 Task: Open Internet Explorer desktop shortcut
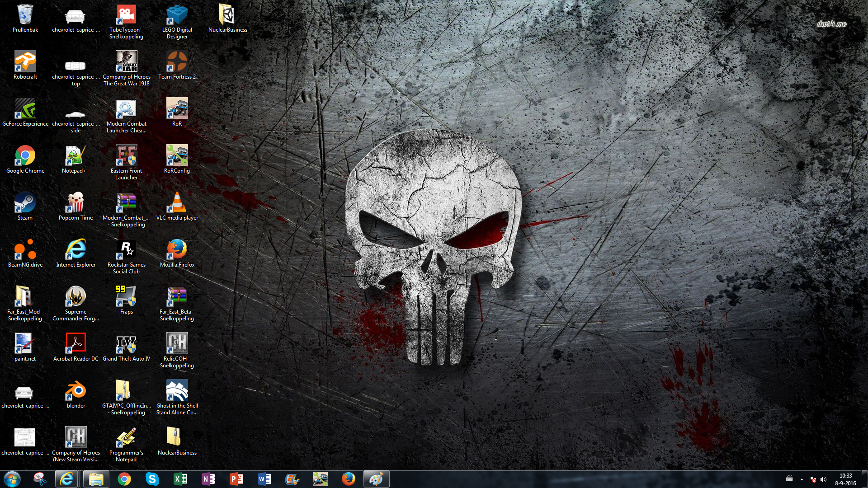76,253
